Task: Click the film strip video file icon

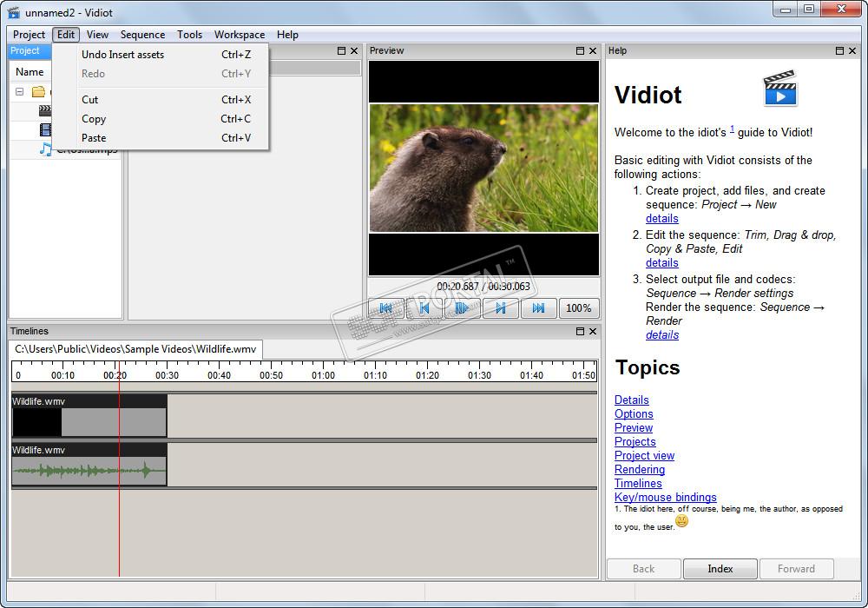Action: (x=45, y=130)
